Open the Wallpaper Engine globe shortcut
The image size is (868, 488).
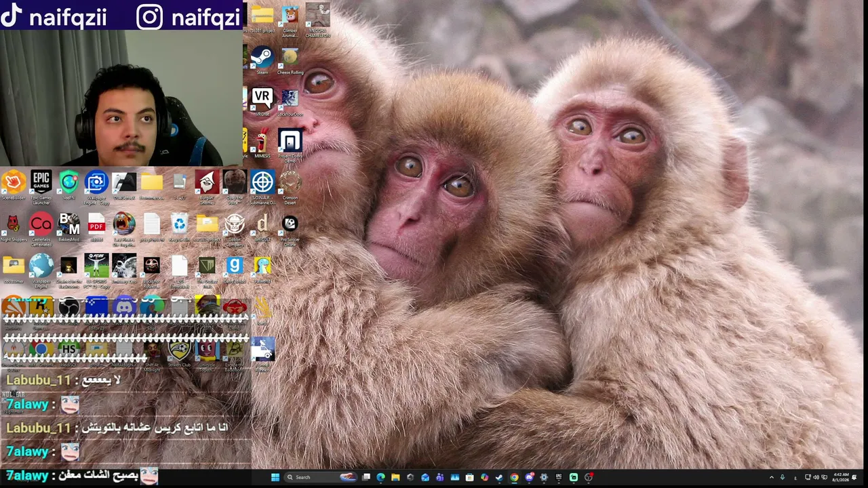pos(41,270)
